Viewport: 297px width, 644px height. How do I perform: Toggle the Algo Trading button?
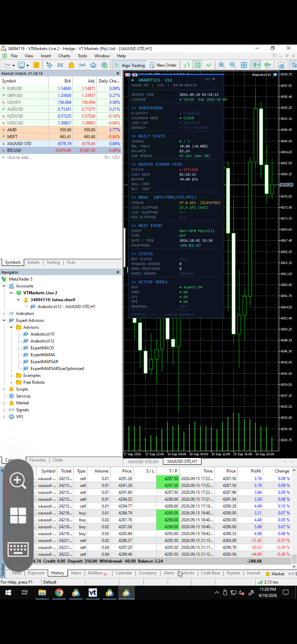(130, 65)
